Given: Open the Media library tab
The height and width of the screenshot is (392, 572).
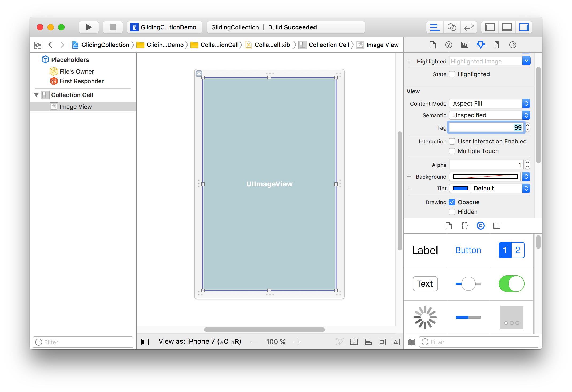Looking at the screenshot, I should (x=496, y=226).
